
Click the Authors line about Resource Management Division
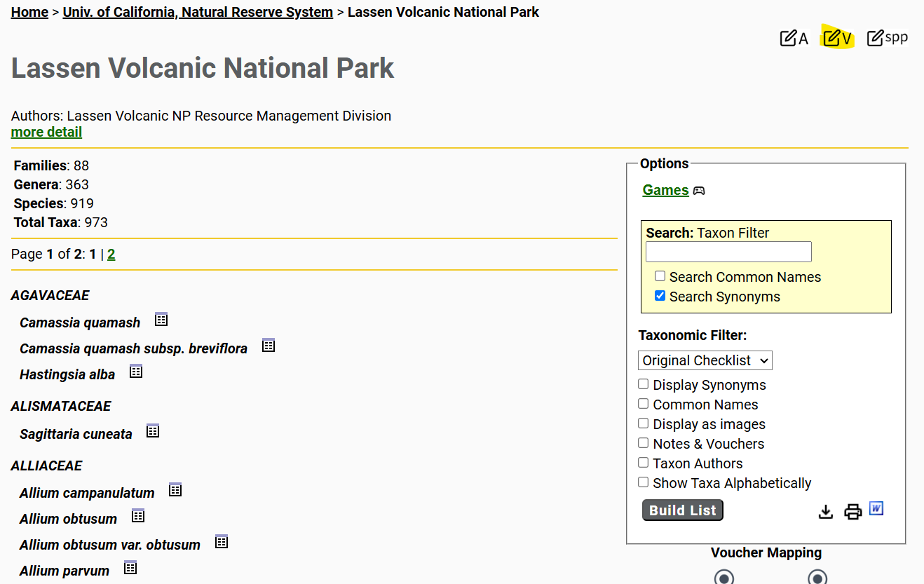(x=201, y=116)
